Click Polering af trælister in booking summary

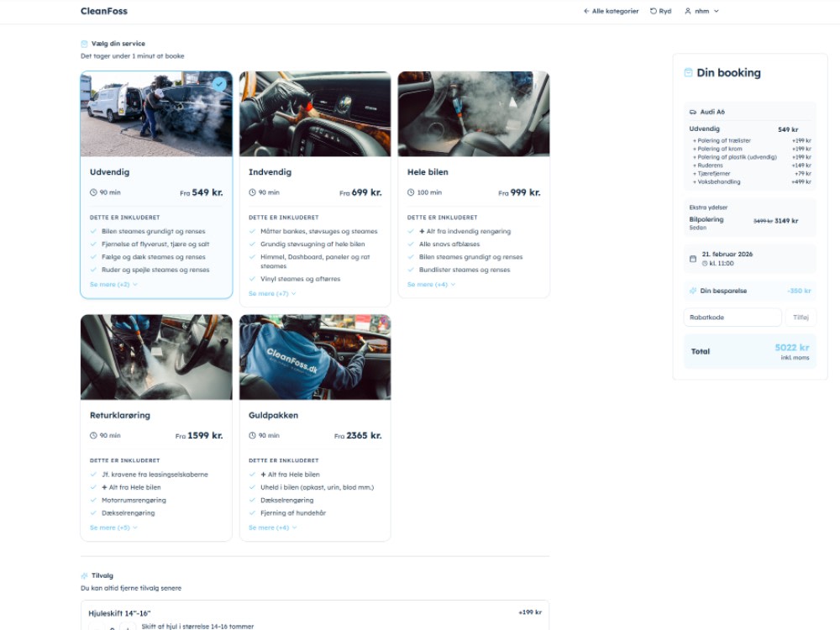(x=724, y=141)
